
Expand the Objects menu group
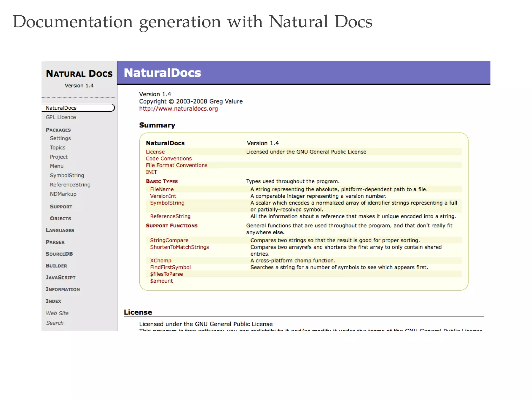[x=61, y=218]
